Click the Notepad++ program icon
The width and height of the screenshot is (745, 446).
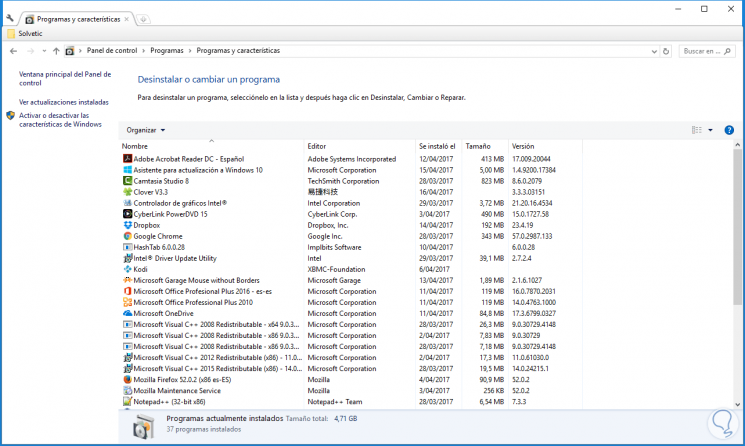pyautogui.click(x=127, y=401)
